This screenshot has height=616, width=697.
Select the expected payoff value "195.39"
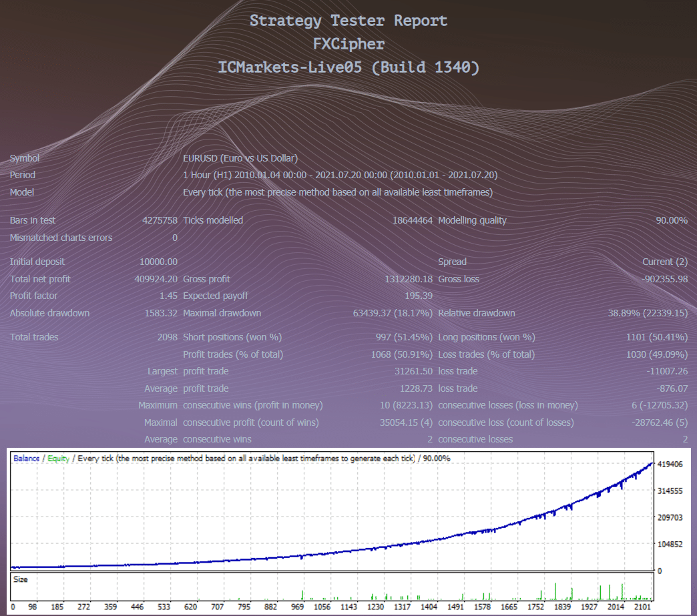coord(419,296)
